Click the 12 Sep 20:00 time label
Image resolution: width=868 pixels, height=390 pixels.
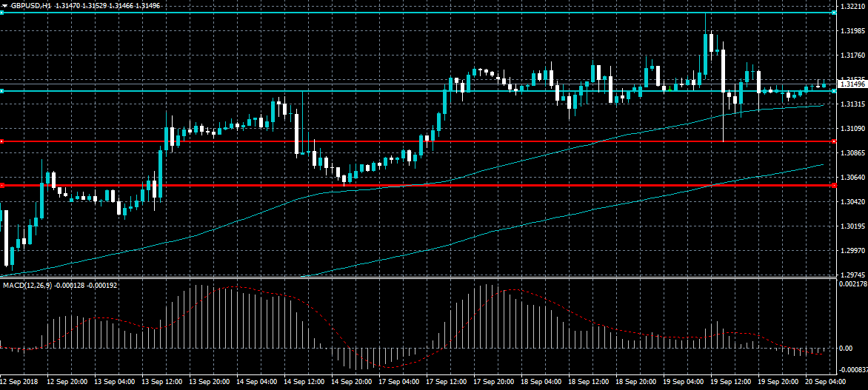click(66, 382)
